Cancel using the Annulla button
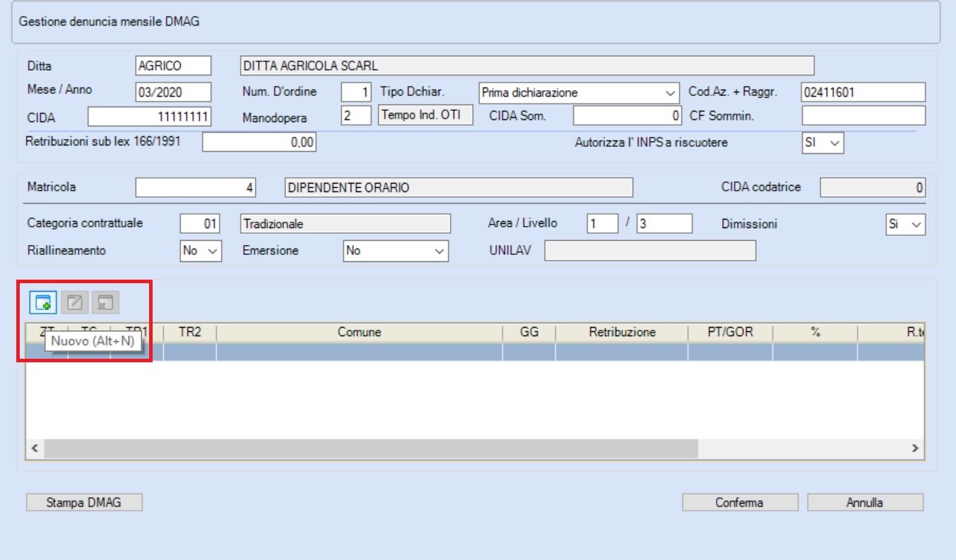956x560 pixels. pos(865,503)
